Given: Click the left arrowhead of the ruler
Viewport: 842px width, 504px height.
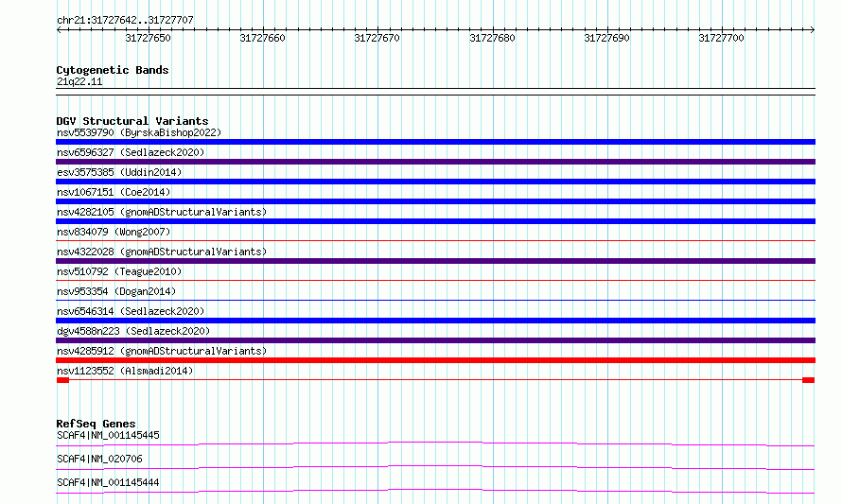Looking at the screenshot, I should (59, 30).
